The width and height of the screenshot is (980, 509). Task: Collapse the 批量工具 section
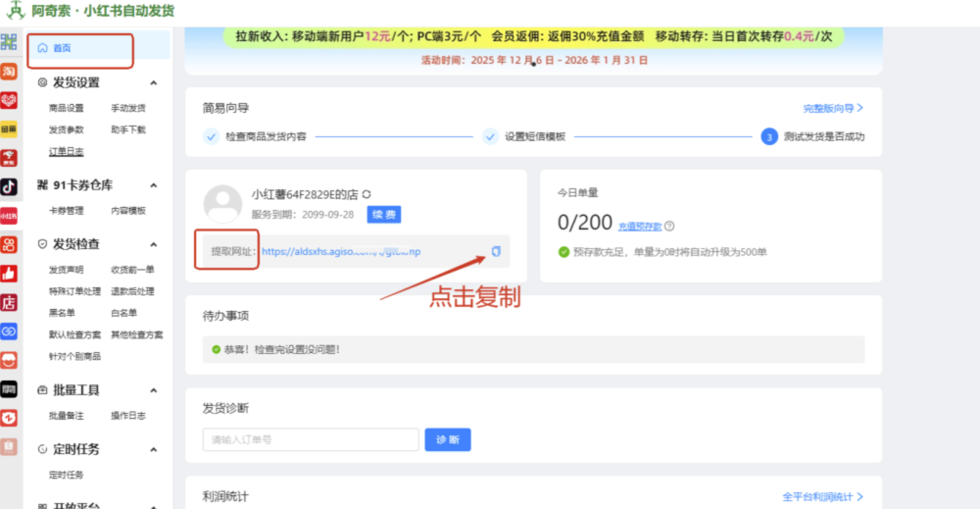tap(153, 390)
